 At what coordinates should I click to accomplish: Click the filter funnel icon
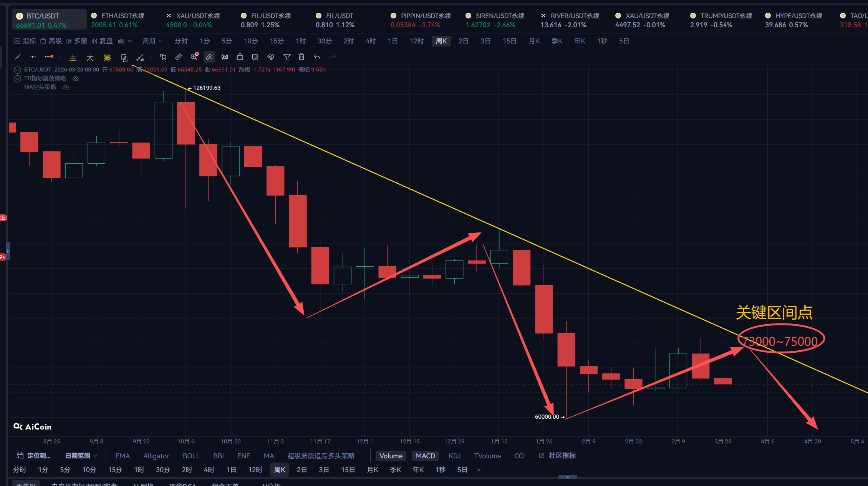point(287,57)
